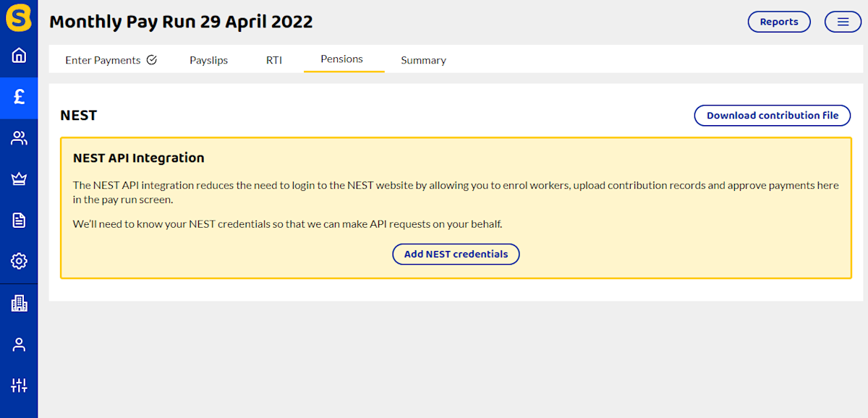Click Download contribution file
The image size is (868, 418).
pos(772,115)
